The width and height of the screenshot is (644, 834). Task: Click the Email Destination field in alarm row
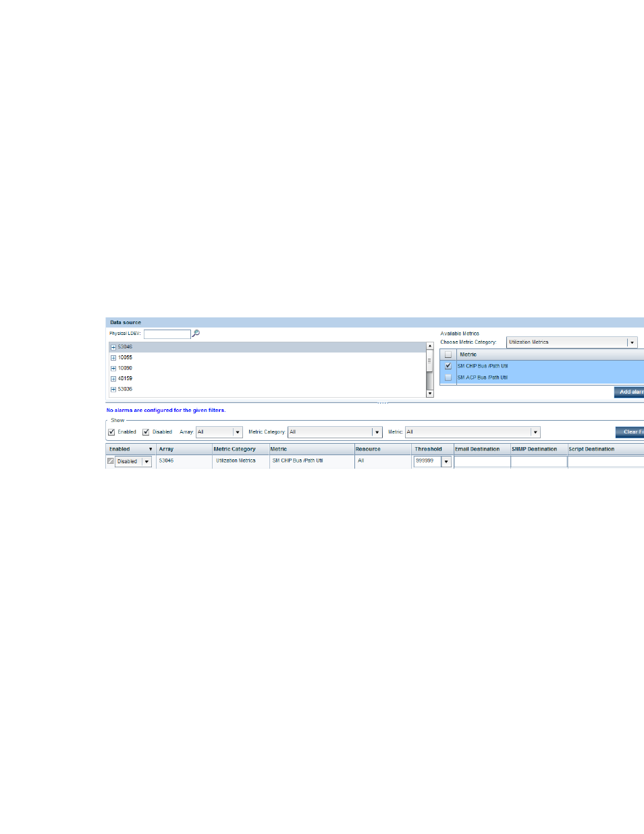coord(482,462)
